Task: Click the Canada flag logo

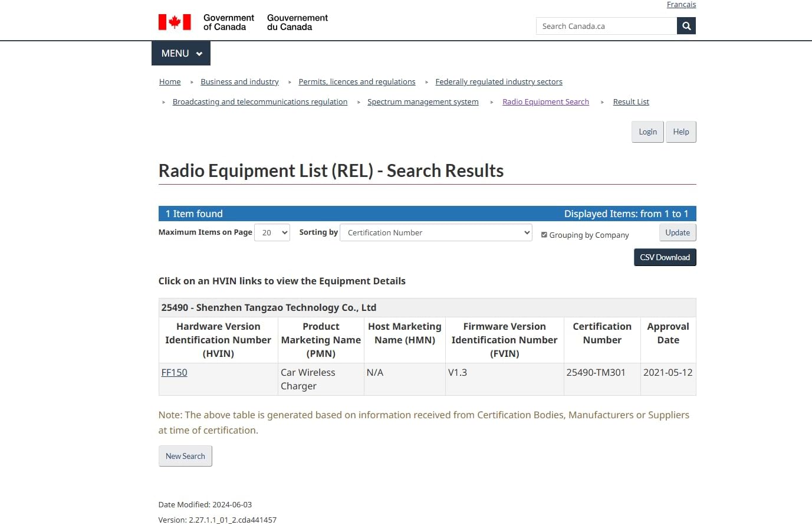Action: (x=175, y=22)
